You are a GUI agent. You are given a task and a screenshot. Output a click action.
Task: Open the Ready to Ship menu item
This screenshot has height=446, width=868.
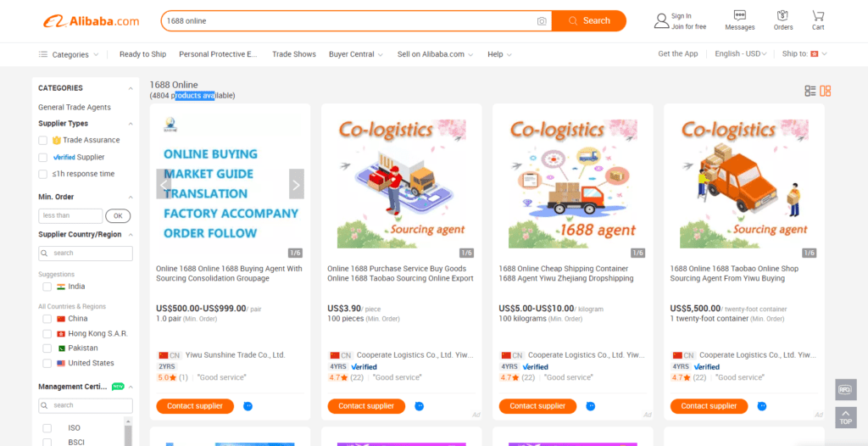pyautogui.click(x=142, y=54)
